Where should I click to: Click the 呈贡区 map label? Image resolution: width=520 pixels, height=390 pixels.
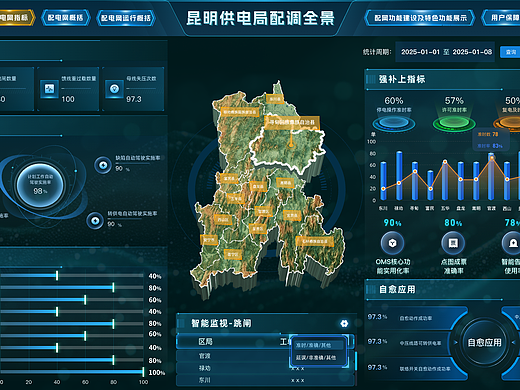[x=258, y=229]
